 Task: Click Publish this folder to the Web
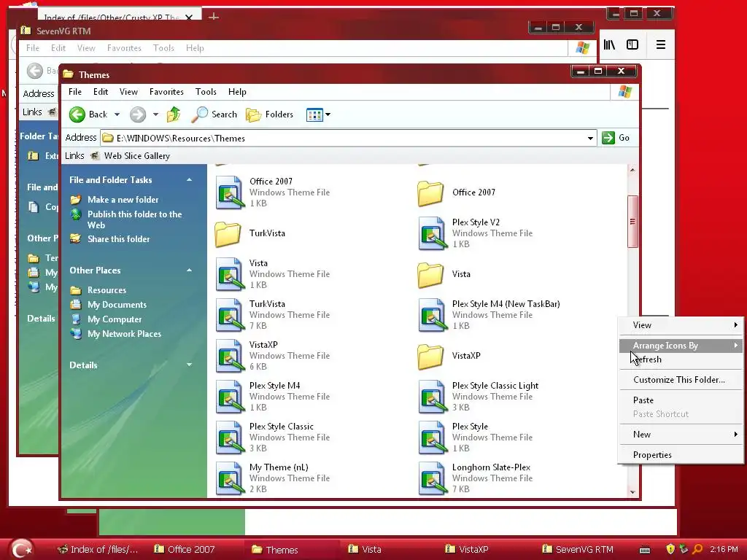point(134,219)
